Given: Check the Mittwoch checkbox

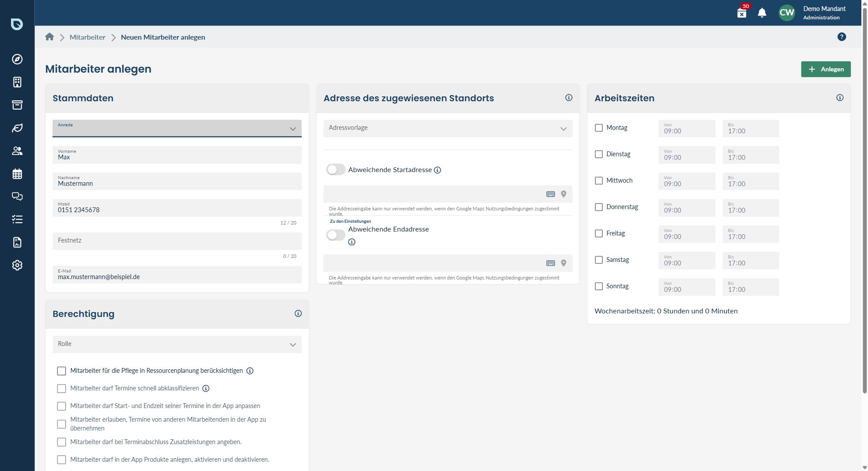Looking at the screenshot, I should (x=599, y=180).
